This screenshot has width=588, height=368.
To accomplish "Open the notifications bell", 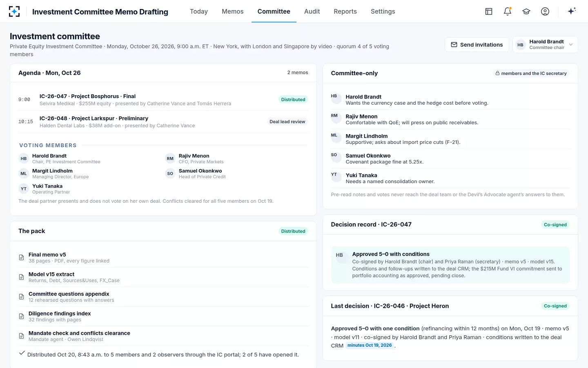I will pyautogui.click(x=508, y=11).
